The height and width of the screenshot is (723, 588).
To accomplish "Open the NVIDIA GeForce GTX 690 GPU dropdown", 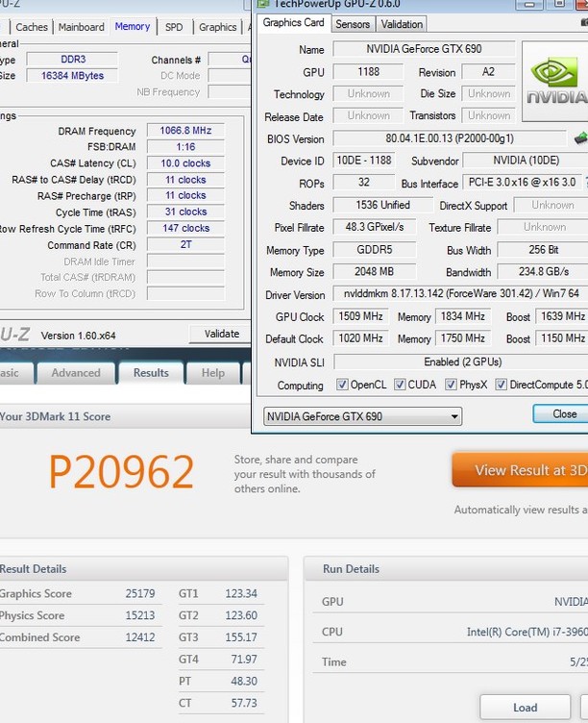I will click(362, 416).
